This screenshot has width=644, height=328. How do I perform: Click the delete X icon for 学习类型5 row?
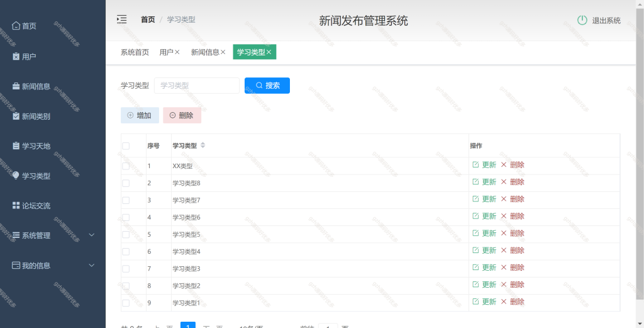point(504,233)
